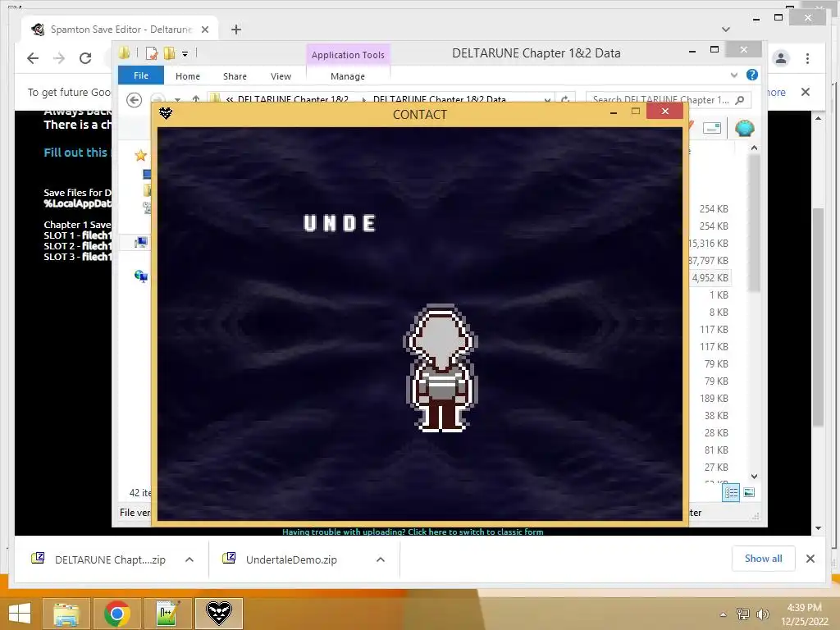Open Chrome's three-dot menu
Image resolution: width=840 pixels, height=630 pixels.
click(807, 58)
